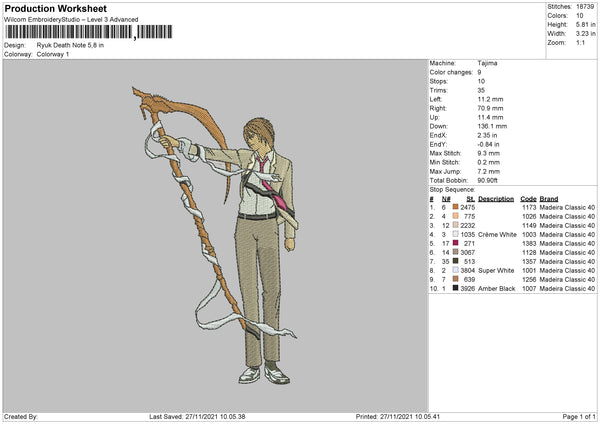The width and height of the screenshot is (600, 424).
Task: Click the 'Created By:' footer label
Action: tap(21, 417)
